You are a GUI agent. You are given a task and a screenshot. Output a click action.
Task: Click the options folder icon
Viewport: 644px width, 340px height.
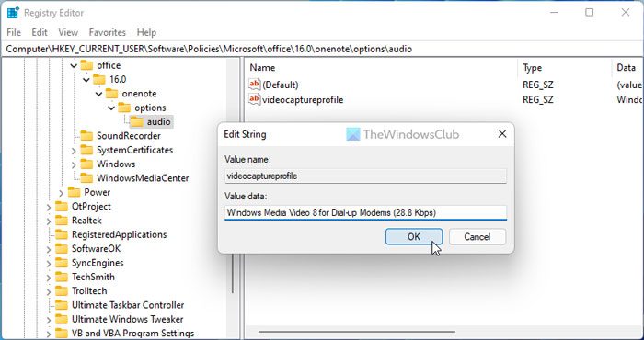click(124, 108)
